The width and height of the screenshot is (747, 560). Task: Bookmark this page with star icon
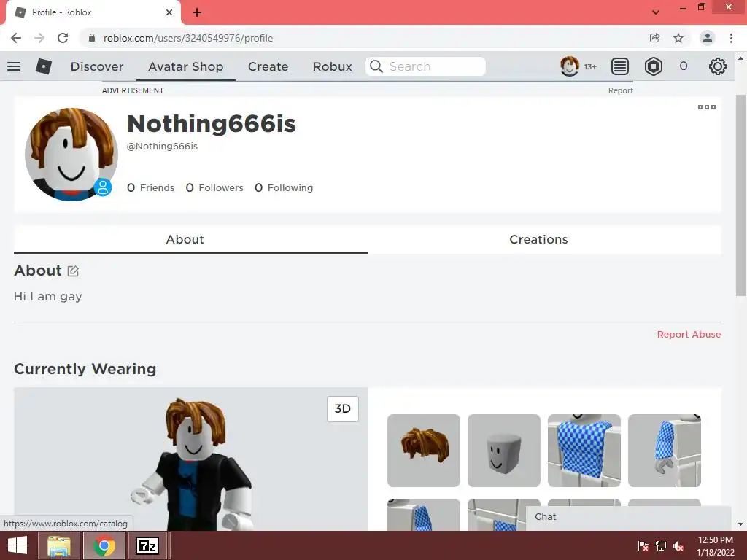[x=678, y=38]
